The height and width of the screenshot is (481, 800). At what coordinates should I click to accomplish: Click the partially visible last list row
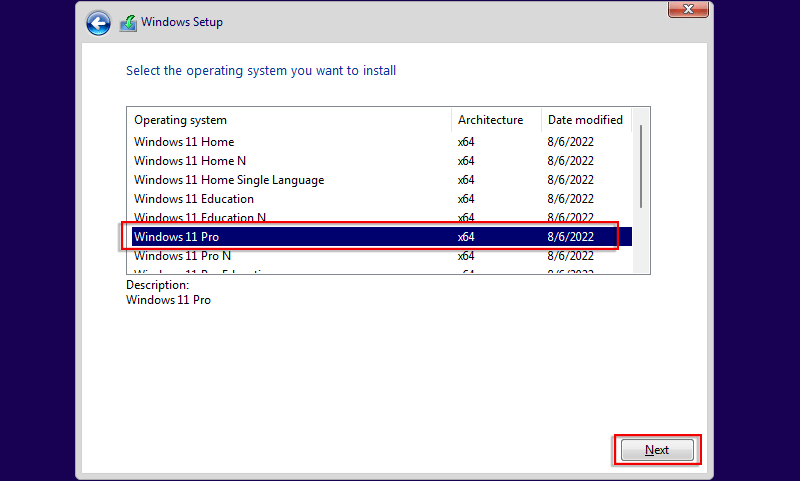coord(200,271)
